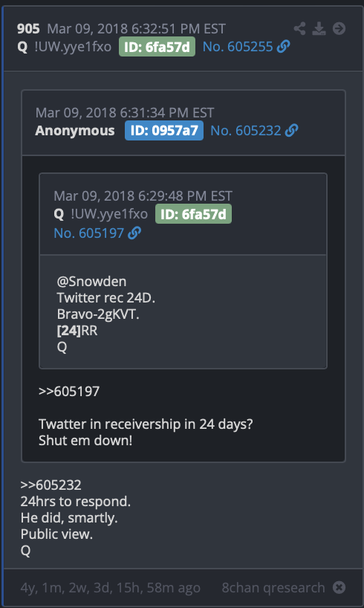Screen dimensions: 364x608
Task: Open post 905 with the arrow icon
Action: click(x=339, y=28)
